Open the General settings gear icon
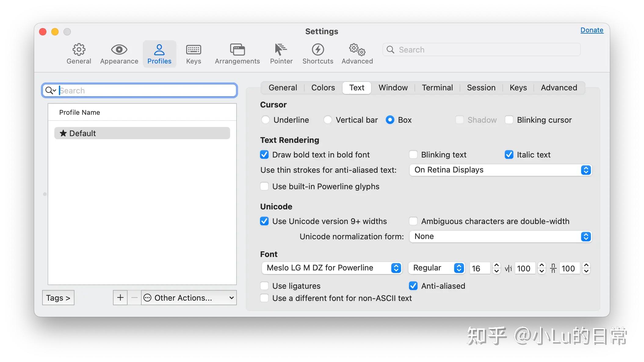 click(x=79, y=49)
